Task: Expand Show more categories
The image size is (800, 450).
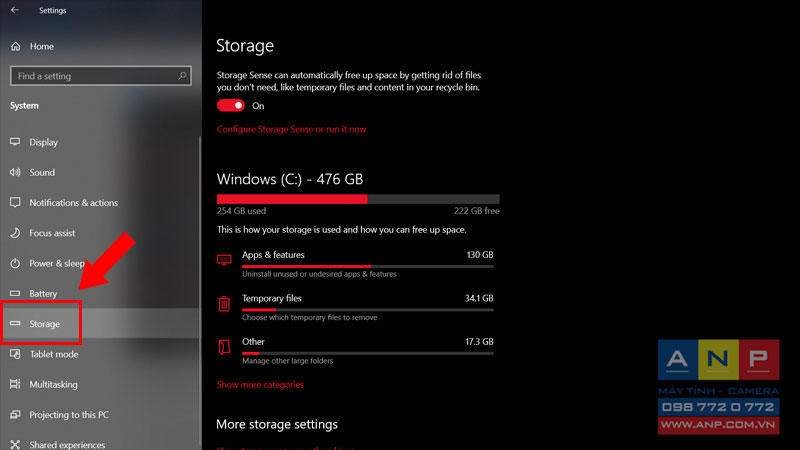Action: pos(260,385)
